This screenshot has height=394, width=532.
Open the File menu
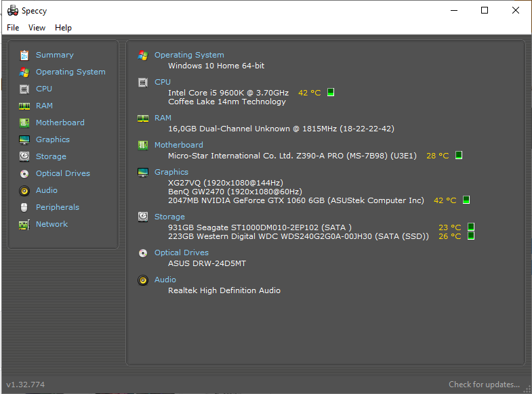pyautogui.click(x=13, y=28)
